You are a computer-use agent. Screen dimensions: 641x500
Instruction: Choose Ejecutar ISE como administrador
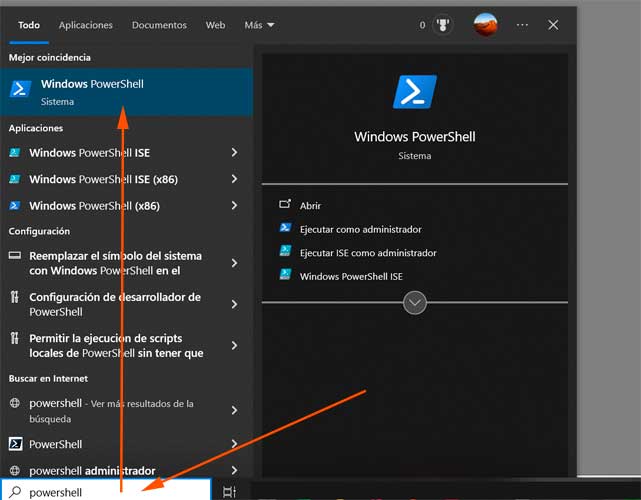coord(368,253)
